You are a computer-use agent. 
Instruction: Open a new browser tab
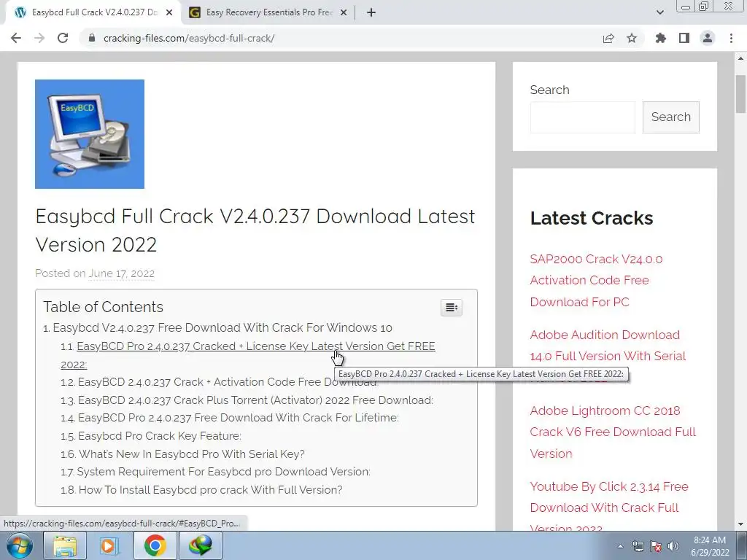tap(371, 12)
